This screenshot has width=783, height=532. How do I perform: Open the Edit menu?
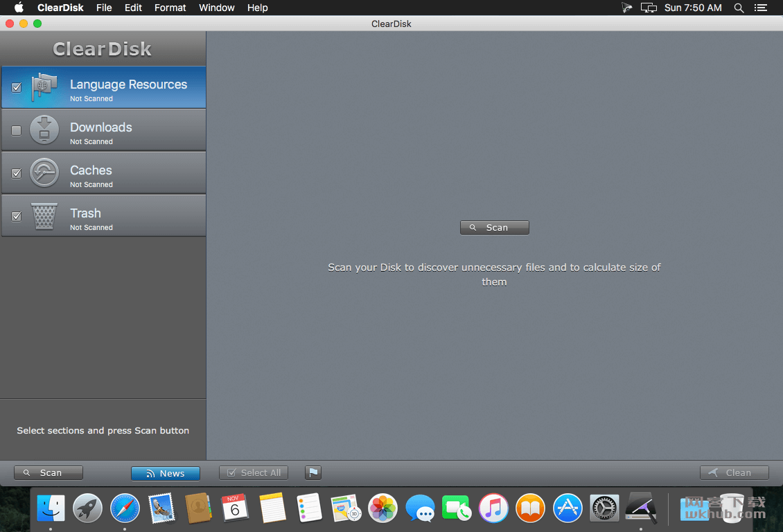pos(133,8)
